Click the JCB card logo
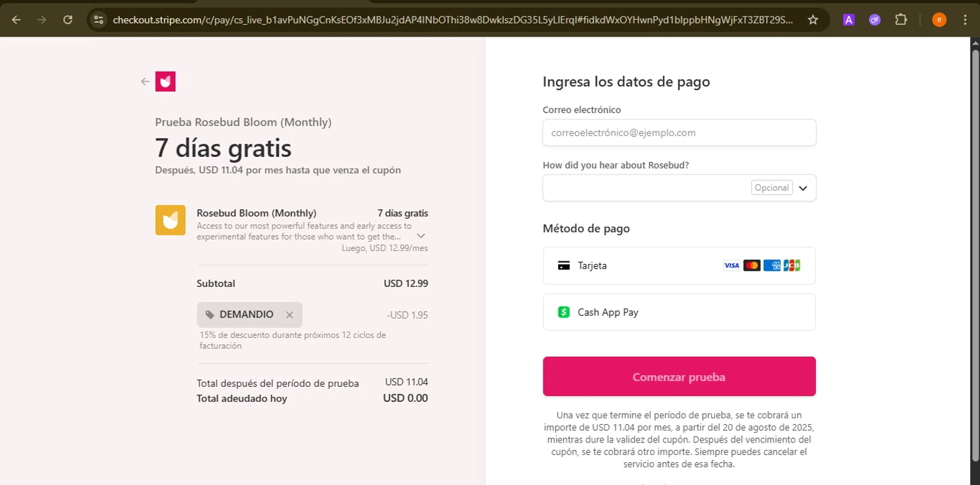 [x=792, y=265]
